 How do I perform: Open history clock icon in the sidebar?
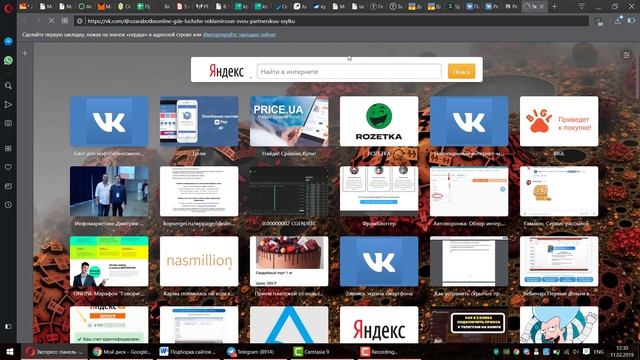click(8, 205)
